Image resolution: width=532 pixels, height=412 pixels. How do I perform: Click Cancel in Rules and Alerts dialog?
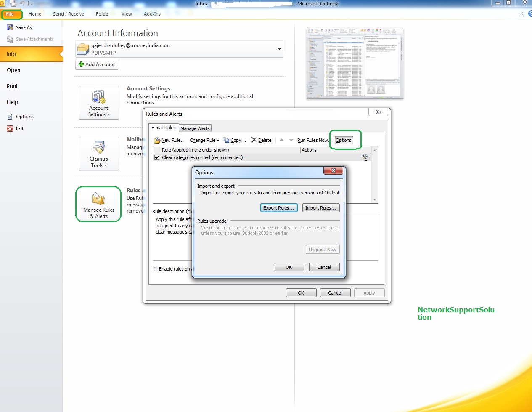pyautogui.click(x=335, y=293)
